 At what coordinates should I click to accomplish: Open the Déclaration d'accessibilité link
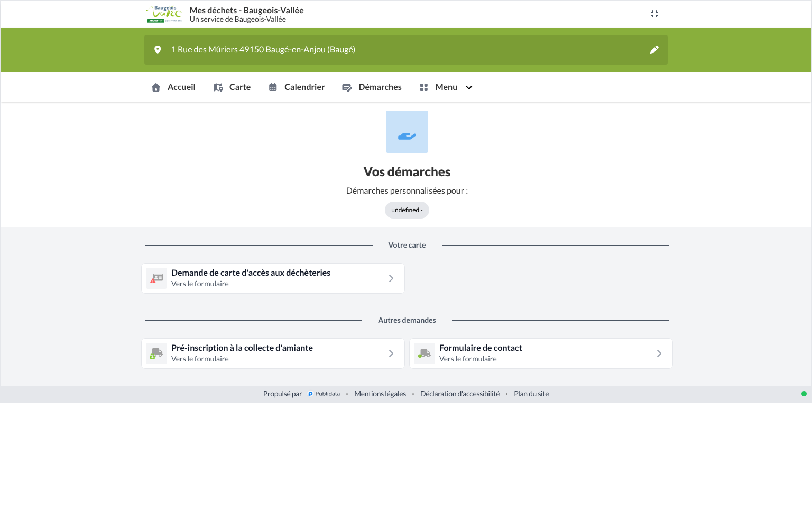[x=460, y=394]
